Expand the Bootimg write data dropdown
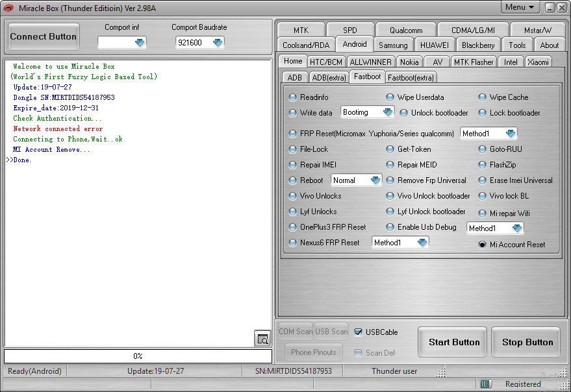Image resolution: width=571 pixels, height=392 pixels. 387,112
